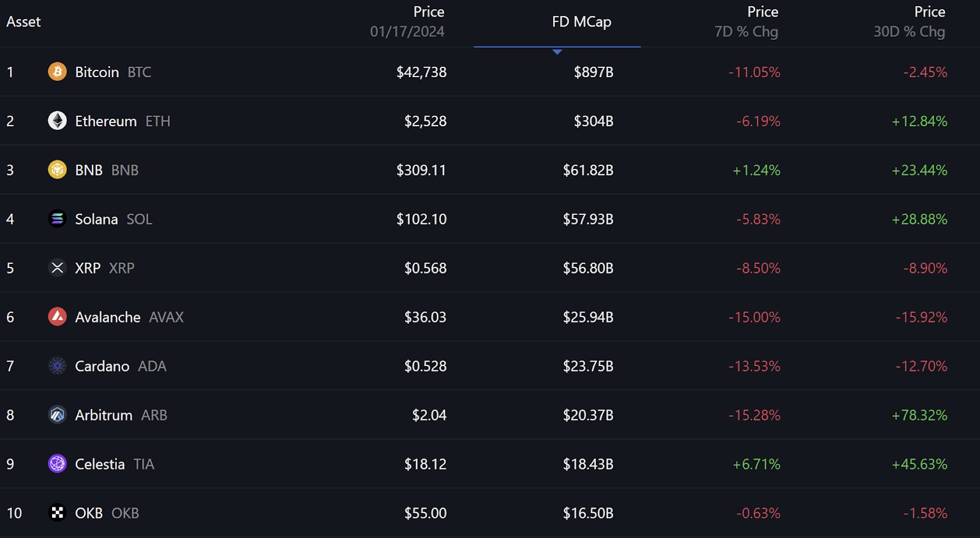Click the BTC ticker symbol
This screenshot has height=538, width=980.
coord(139,72)
